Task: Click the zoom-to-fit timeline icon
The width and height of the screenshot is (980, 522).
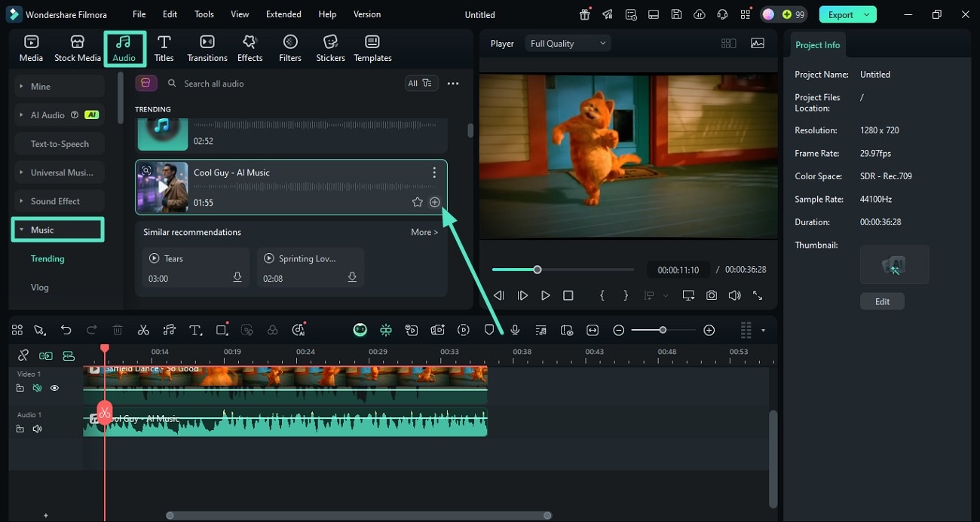Action: (593, 330)
